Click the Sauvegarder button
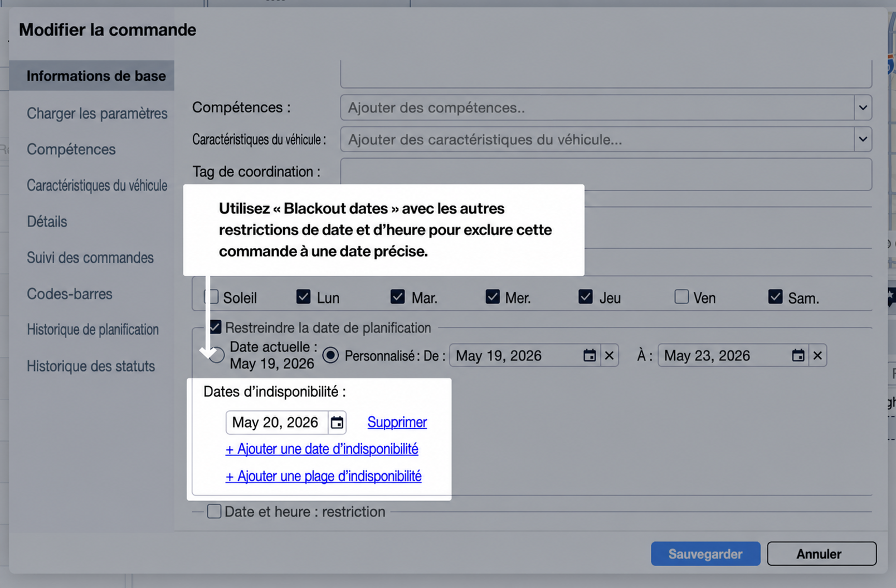The width and height of the screenshot is (896, 588). [705, 554]
